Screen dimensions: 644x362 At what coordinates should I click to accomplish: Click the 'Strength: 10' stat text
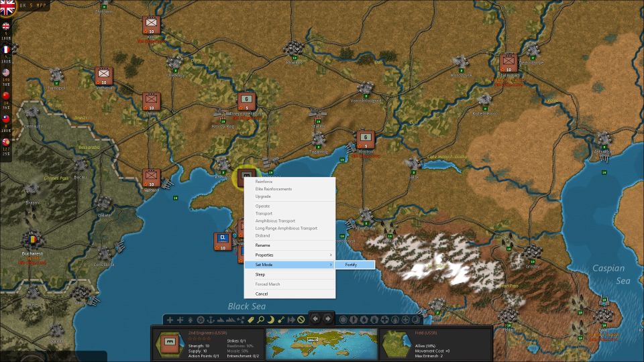pyautogui.click(x=199, y=346)
